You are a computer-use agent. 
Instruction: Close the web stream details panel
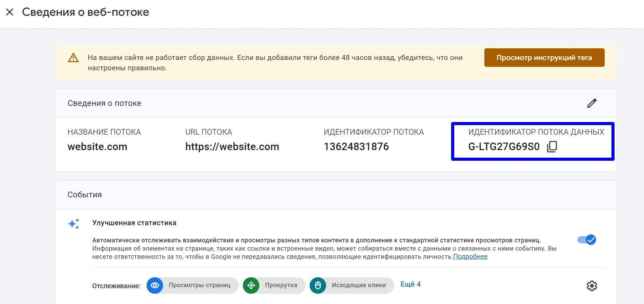[x=10, y=12]
